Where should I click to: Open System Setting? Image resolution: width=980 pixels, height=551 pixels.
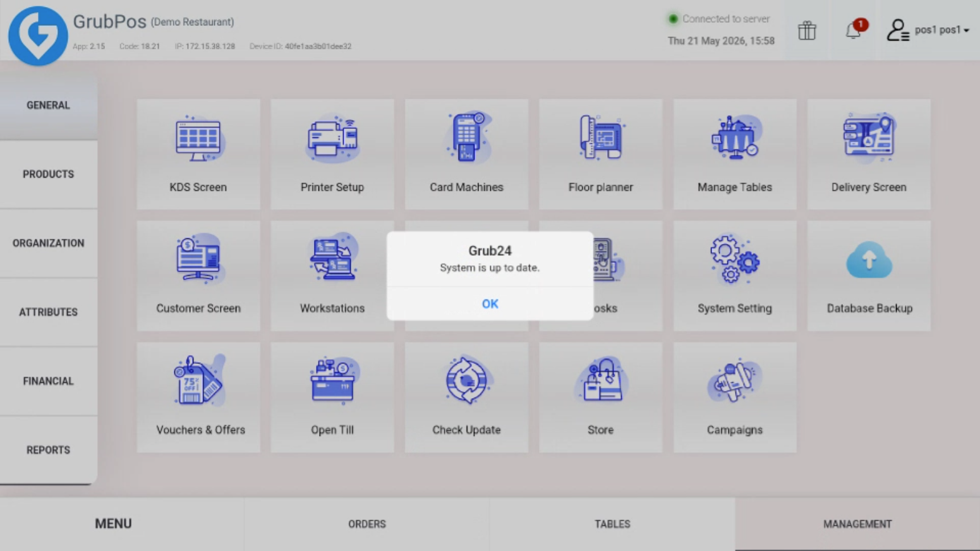735,275
